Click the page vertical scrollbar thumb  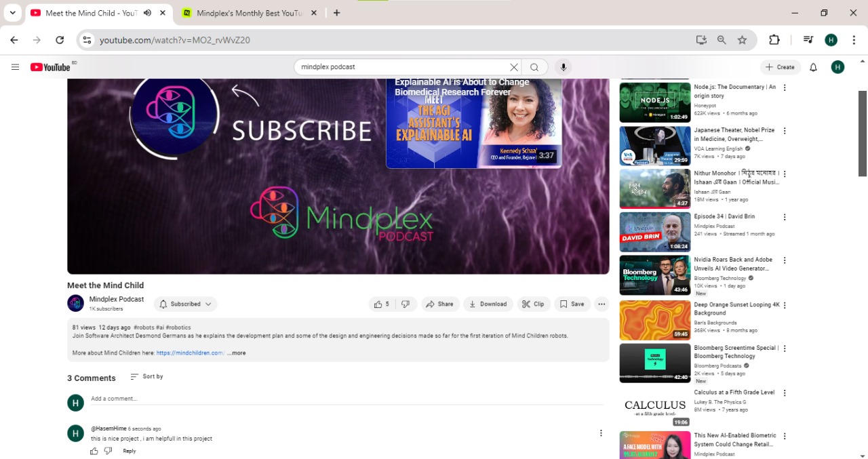[x=863, y=134]
